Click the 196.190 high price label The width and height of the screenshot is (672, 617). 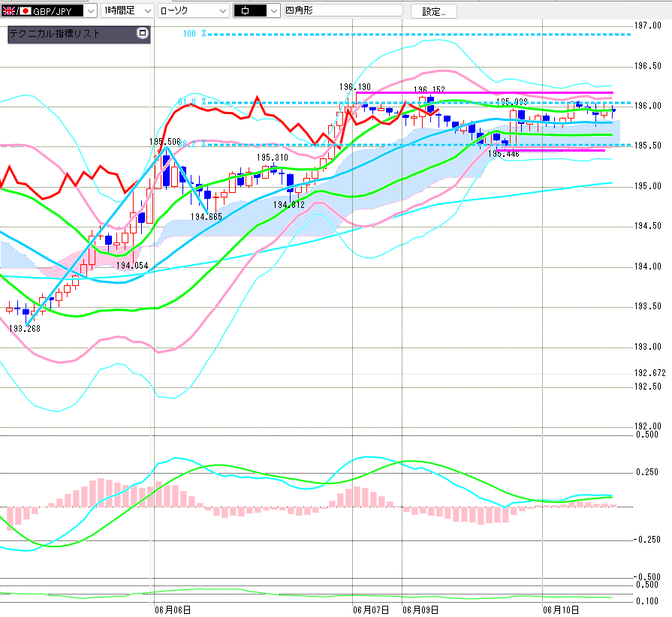(355, 87)
